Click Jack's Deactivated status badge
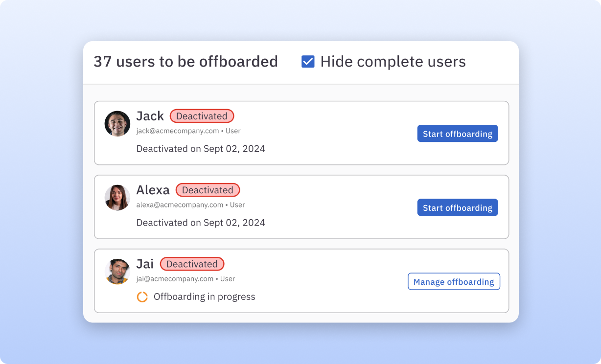 pos(202,116)
